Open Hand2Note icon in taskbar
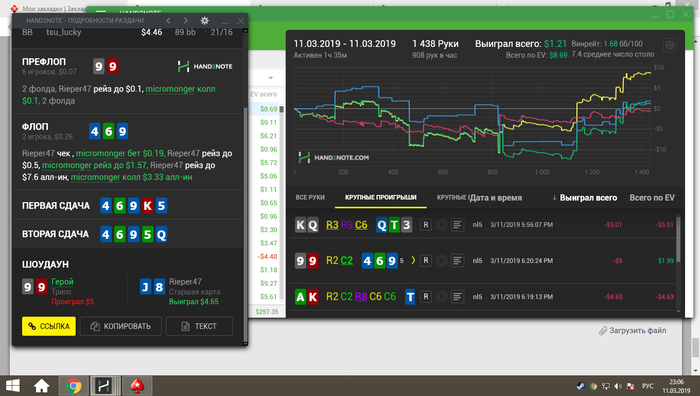The height and width of the screenshot is (396, 700). tap(104, 385)
